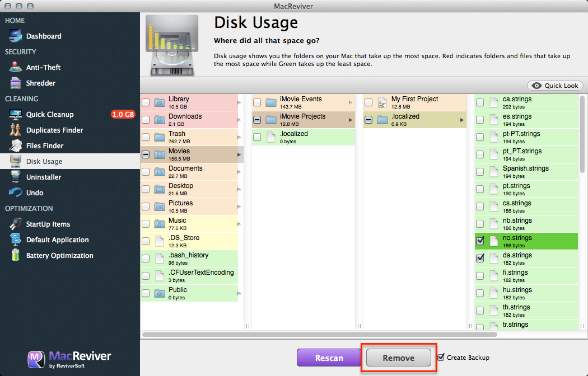Click the horizontal scrollbar below columns
588x376 pixels.
tap(320, 335)
